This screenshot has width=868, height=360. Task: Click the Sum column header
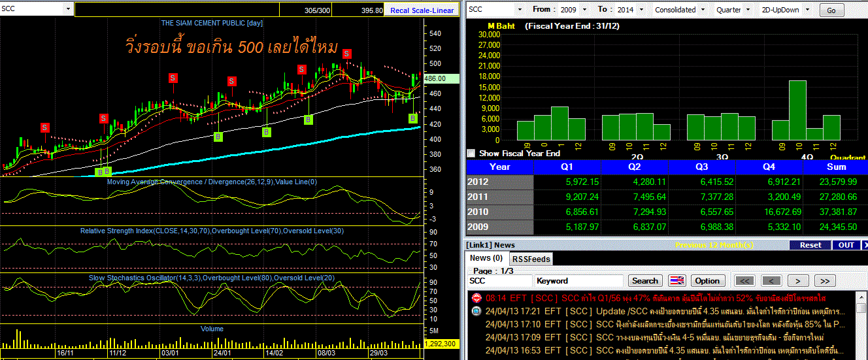click(x=835, y=167)
